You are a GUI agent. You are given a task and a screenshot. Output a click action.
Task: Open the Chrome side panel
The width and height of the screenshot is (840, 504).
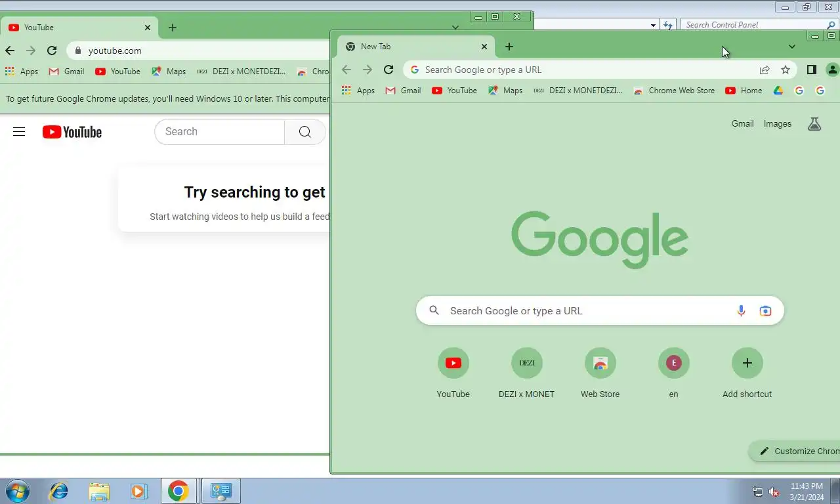click(x=811, y=70)
